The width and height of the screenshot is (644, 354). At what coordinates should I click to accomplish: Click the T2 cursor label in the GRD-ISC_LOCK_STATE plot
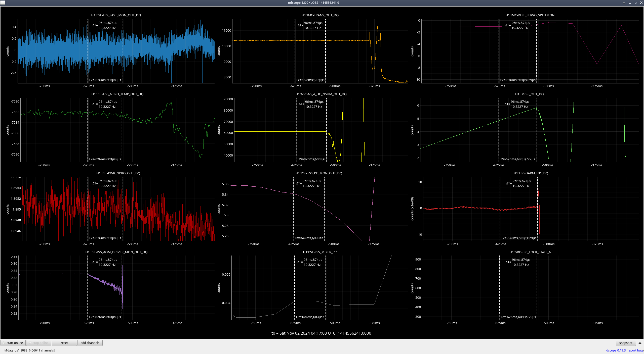(x=518, y=317)
